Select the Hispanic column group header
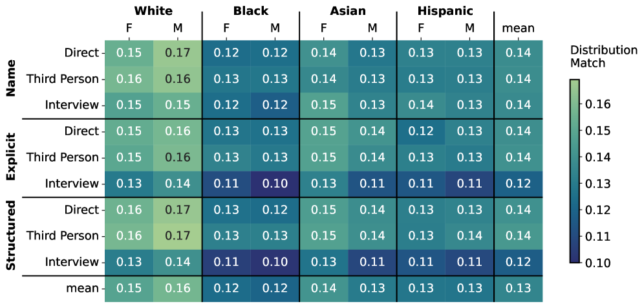The width and height of the screenshot is (644, 308). tap(445, 11)
